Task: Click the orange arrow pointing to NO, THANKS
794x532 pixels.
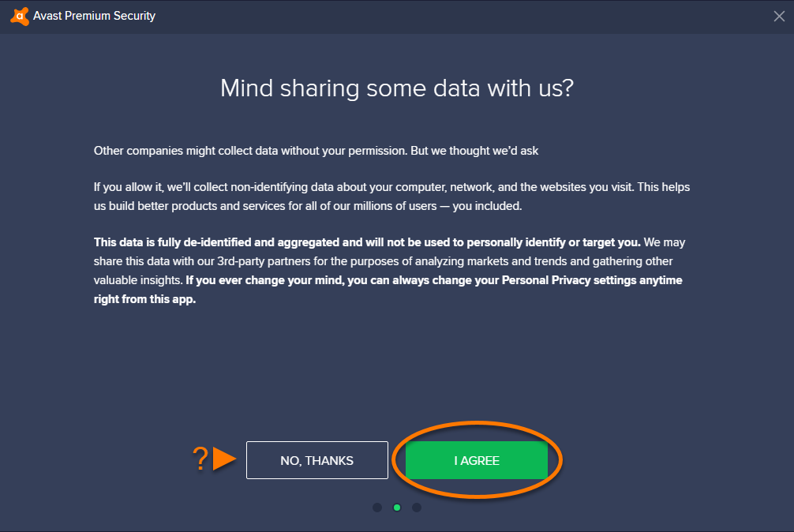Action: coord(224,459)
